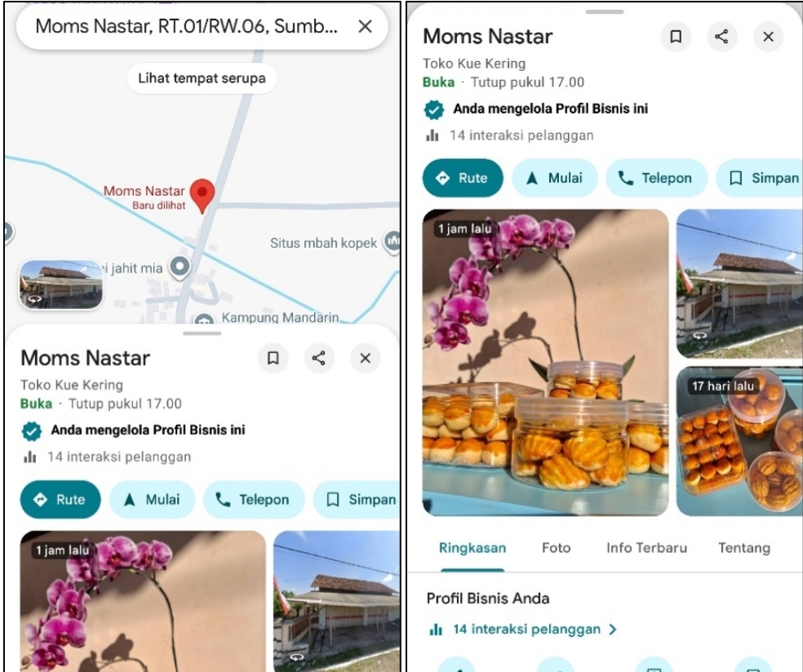
Task: Open the Info Terbaru tab
Action: pyautogui.click(x=647, y=548)
